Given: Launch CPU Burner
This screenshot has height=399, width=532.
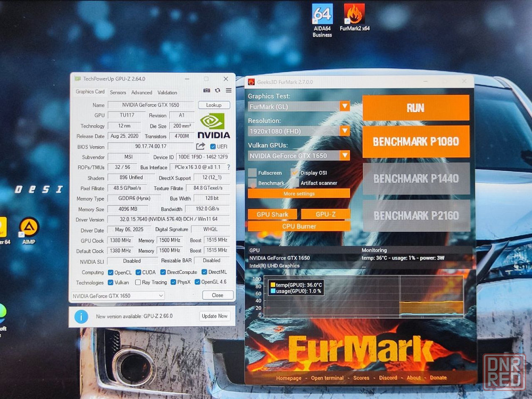Looking at the screenshot, I should point(299,226).
